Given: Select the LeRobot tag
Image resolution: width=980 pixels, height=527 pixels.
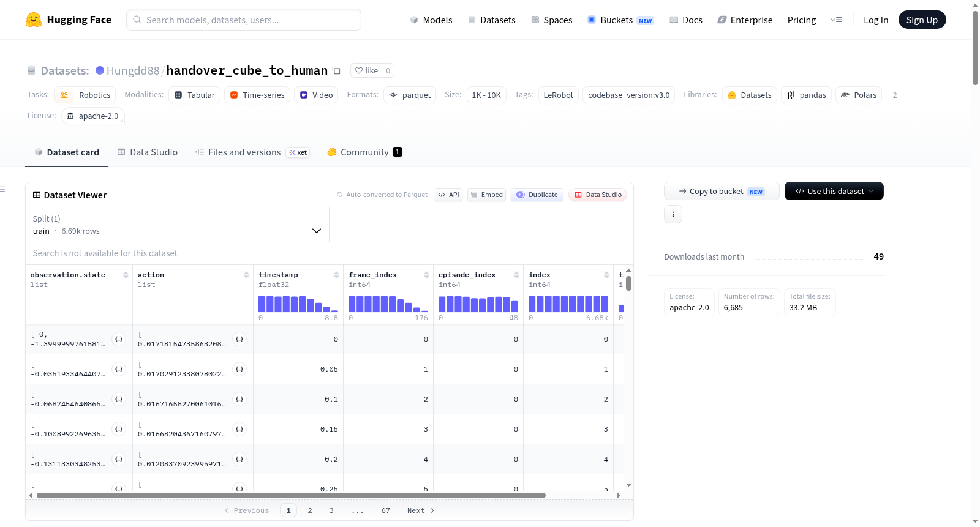Looking at the screenshot, I should click(x=559, y=95).
